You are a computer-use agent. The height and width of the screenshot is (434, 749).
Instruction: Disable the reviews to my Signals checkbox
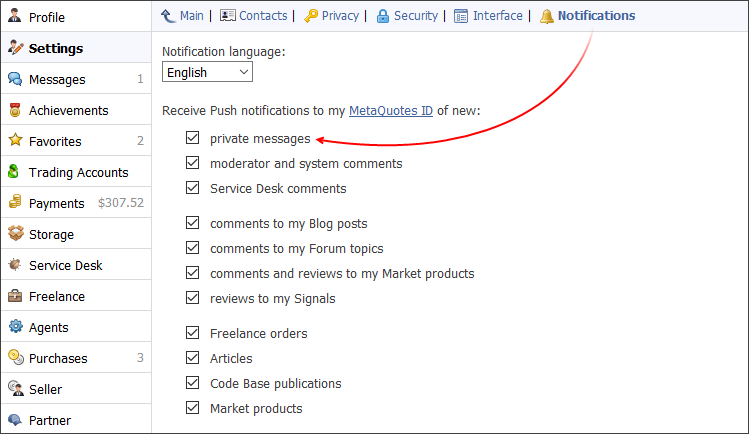(x=192, y=298)
